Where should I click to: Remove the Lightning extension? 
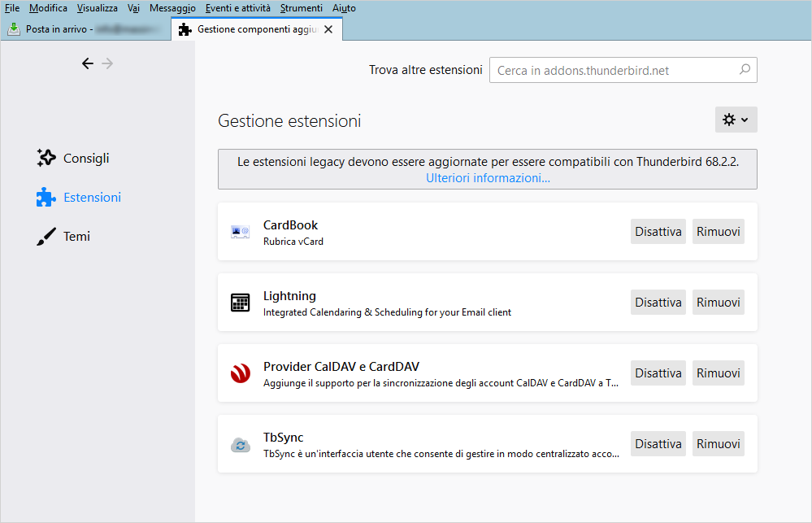pos(719,303)
